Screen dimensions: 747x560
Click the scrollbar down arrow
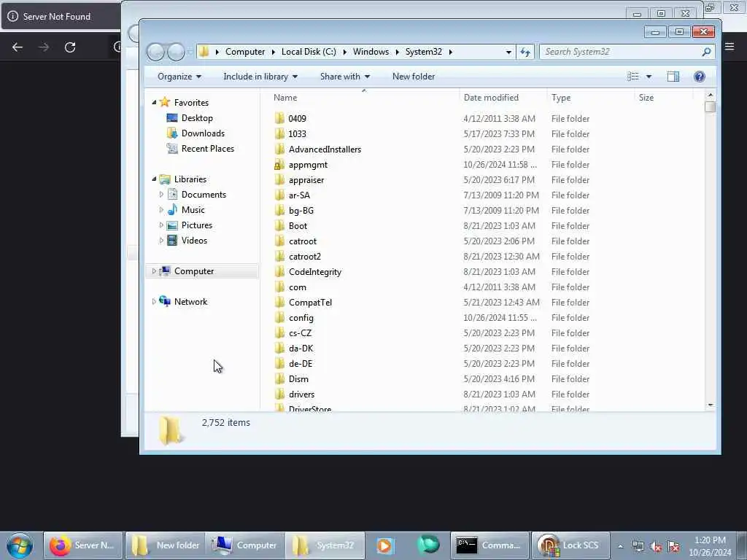(x=711, y=405)
